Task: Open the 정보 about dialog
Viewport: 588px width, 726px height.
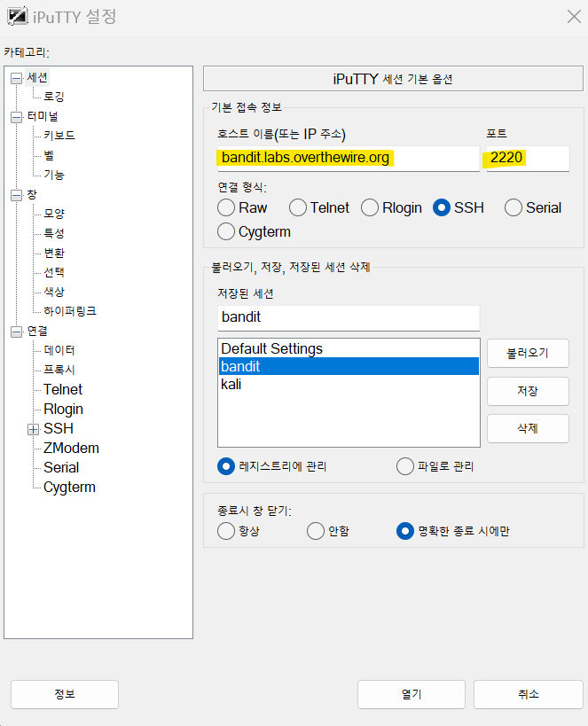Action: 64,694
